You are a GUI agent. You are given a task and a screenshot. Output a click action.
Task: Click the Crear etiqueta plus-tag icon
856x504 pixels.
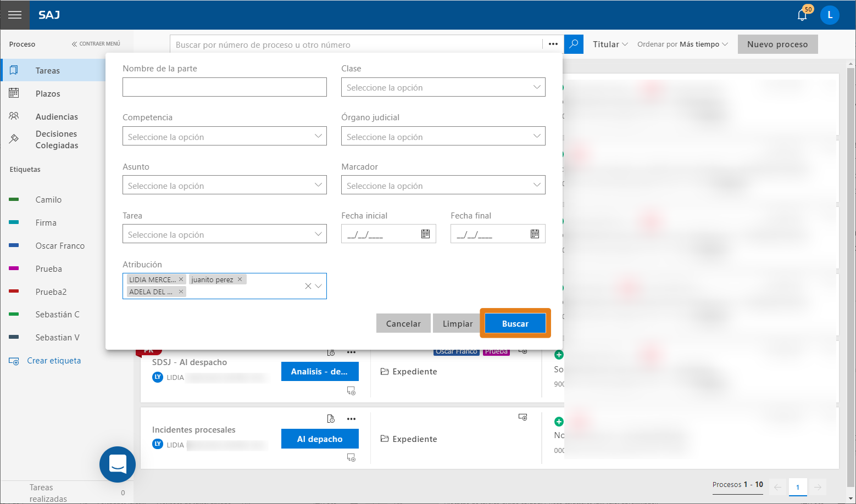tap(14, 361)
